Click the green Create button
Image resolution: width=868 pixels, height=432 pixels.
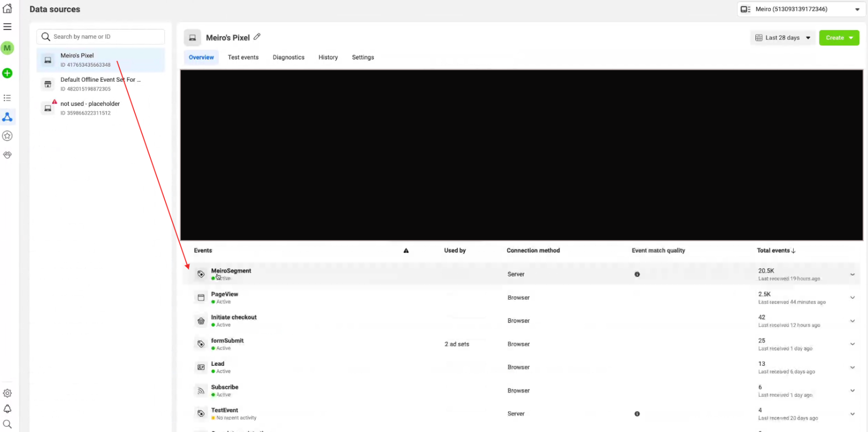[x=839, y=38]
